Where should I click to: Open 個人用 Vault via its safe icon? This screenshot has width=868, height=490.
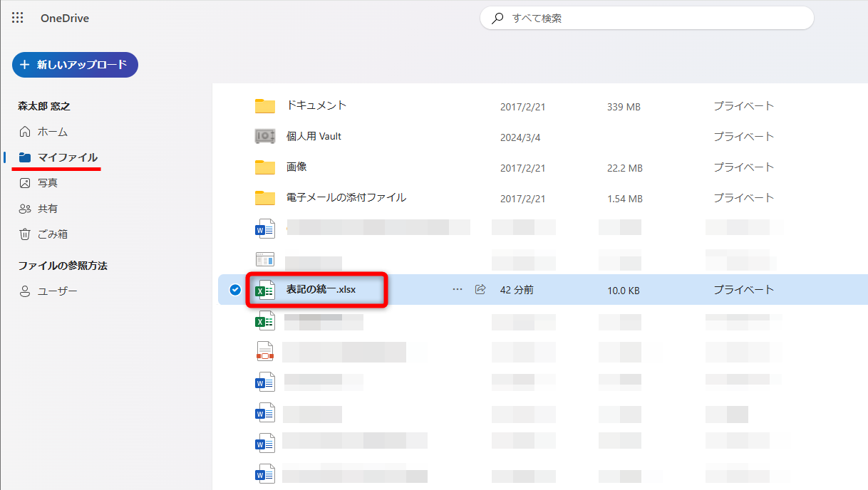(264, 136)
